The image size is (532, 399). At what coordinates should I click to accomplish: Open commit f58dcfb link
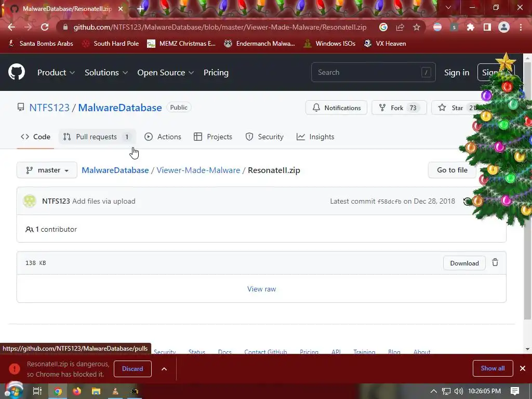click(x=389, y=202)
